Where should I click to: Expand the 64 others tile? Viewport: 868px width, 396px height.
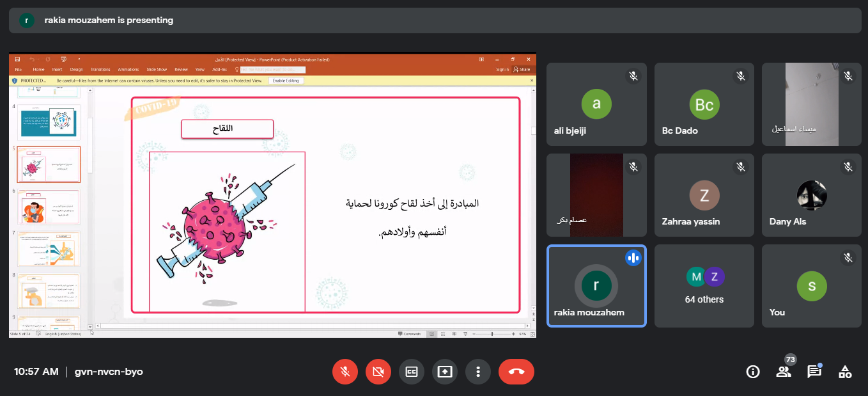[704, 286]
